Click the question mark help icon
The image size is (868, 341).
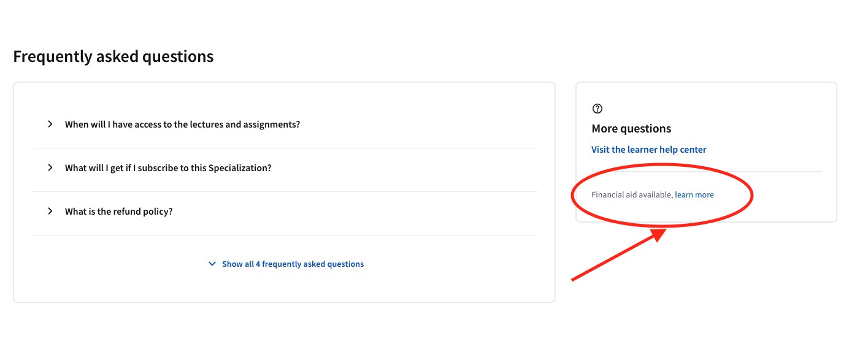597,109
